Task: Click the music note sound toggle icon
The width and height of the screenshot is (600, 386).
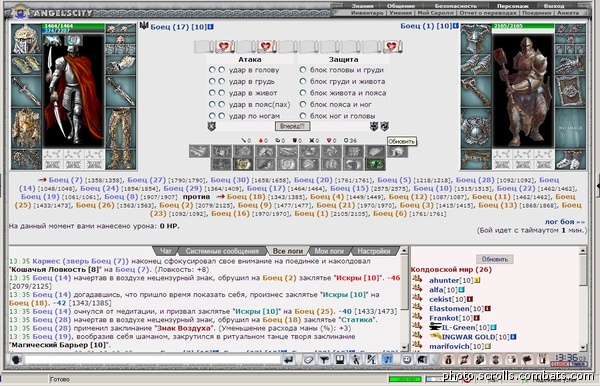Action: pyautogui.click(x=387, y=360)
